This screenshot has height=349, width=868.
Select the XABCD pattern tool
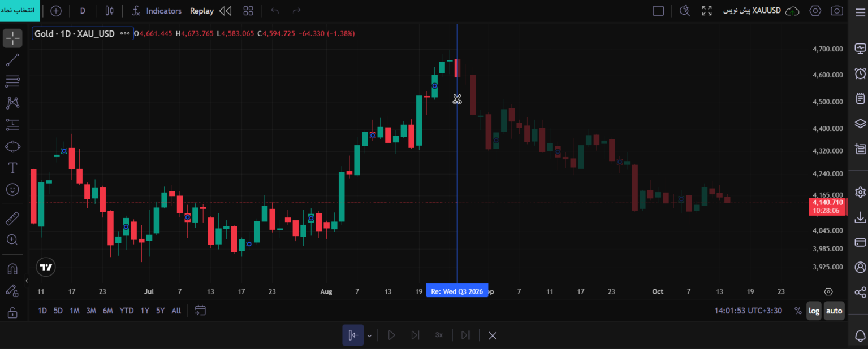(12, 103)
